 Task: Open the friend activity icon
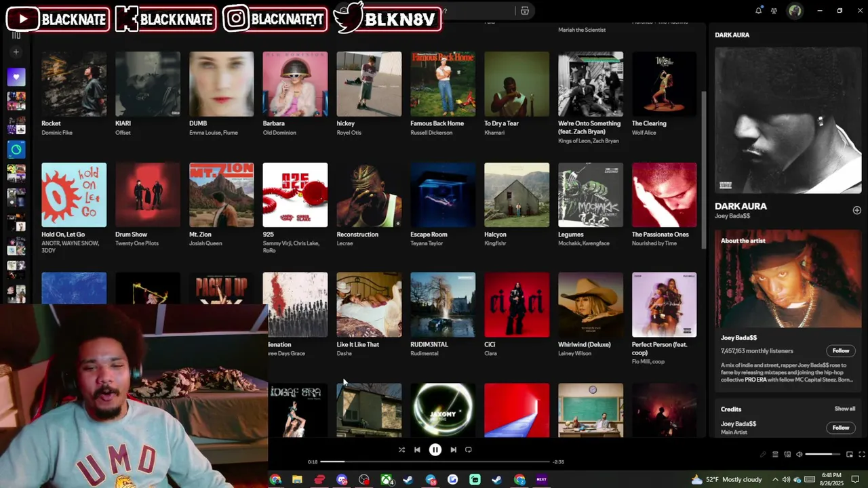(774, 11)
